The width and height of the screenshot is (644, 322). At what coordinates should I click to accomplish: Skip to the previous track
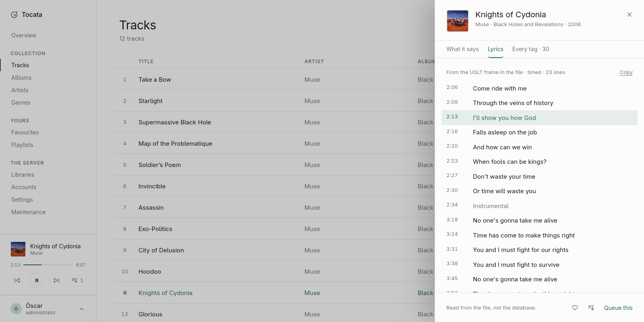point(17,280)
